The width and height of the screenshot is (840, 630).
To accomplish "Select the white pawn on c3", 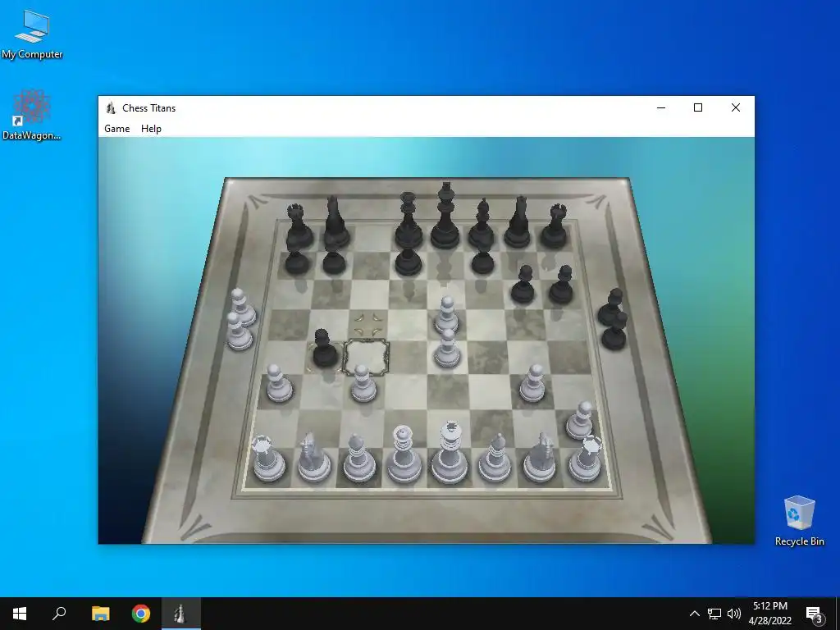I will 363,384.
